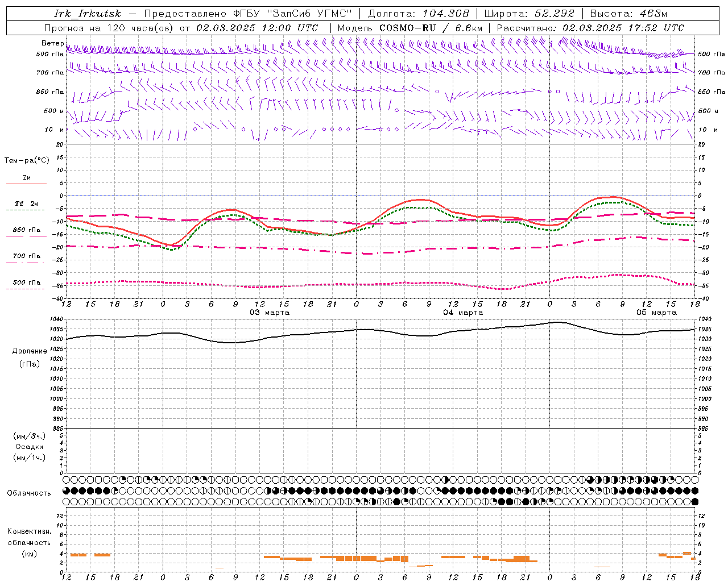
Task: Click the Рассчитано: 02.03.2025 17:52 UTC timestamp
Action: pyautogui.click(x=590, y=28)
